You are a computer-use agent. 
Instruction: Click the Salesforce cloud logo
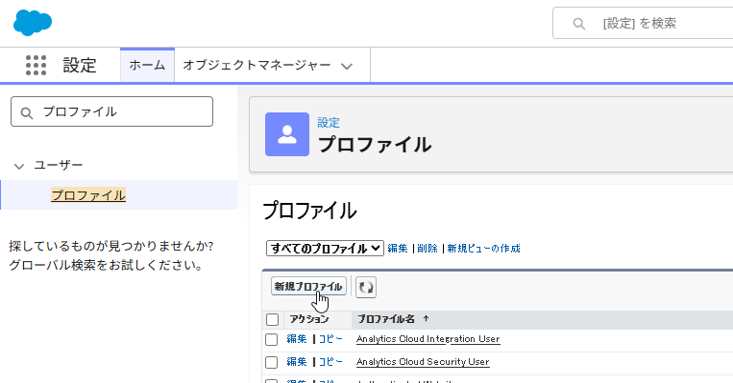tap(32, 22)
